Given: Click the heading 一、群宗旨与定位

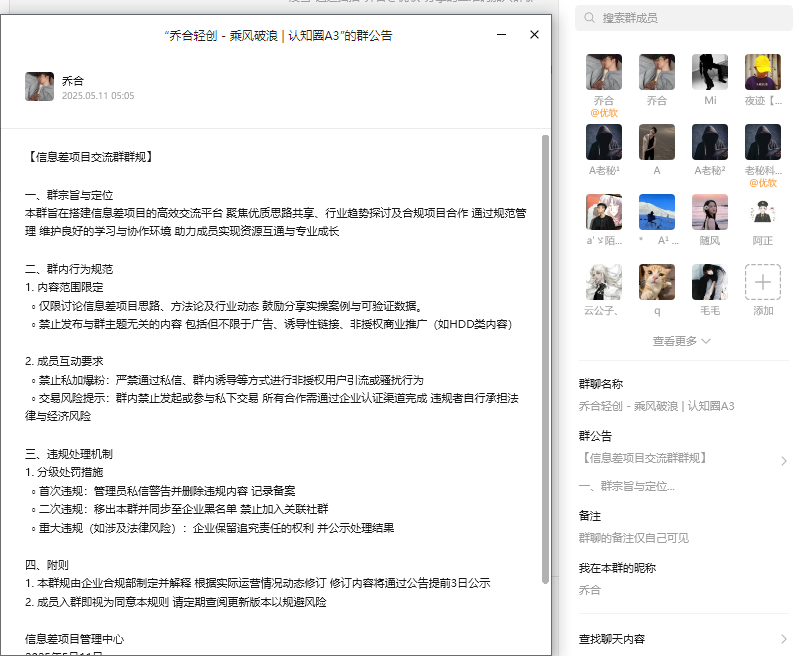Looking at the screenshot, I should tap(69, 195).
